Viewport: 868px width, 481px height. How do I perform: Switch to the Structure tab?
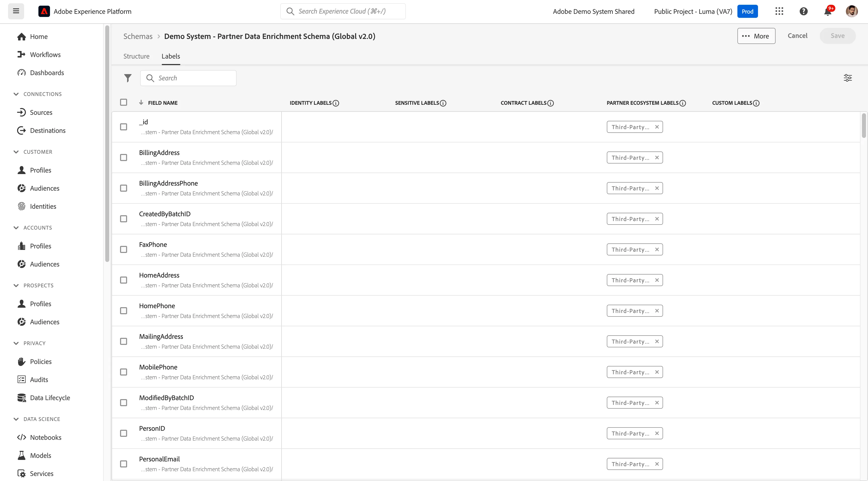click(x=136, y=56)
